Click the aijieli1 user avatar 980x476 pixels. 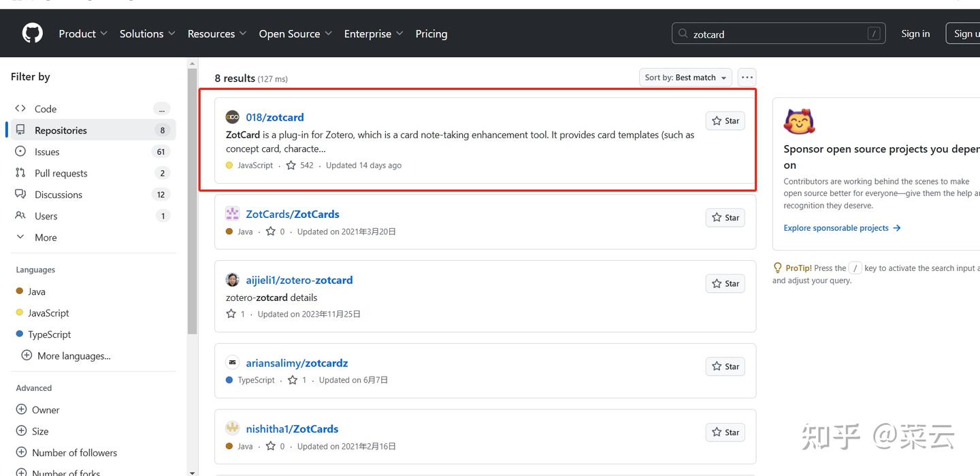[x=233, y=280]
